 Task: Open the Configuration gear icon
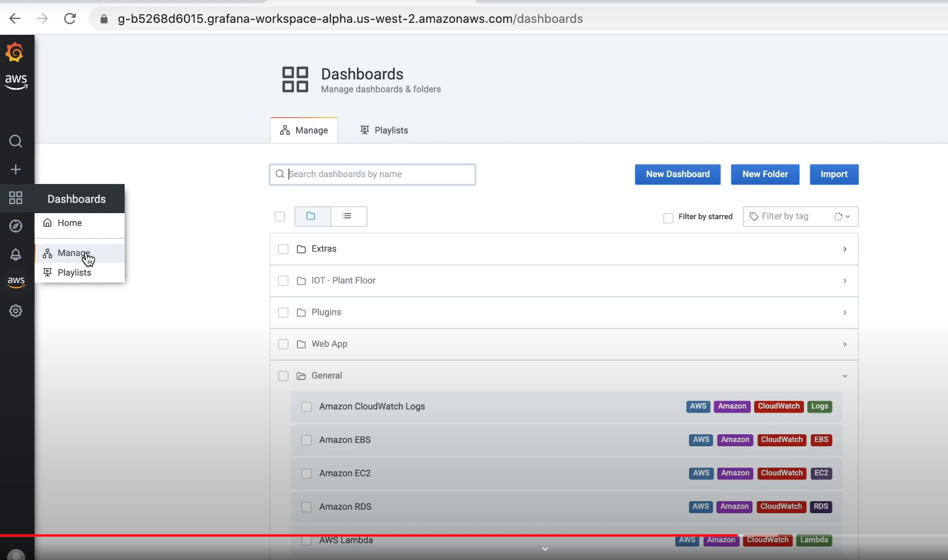tap(16, 311)
